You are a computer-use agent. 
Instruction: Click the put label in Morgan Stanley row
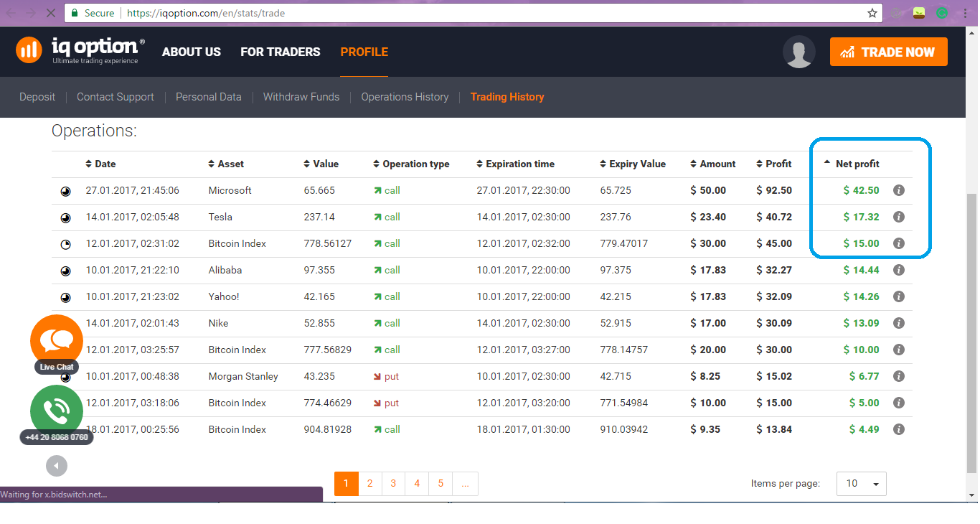(392, 376)
